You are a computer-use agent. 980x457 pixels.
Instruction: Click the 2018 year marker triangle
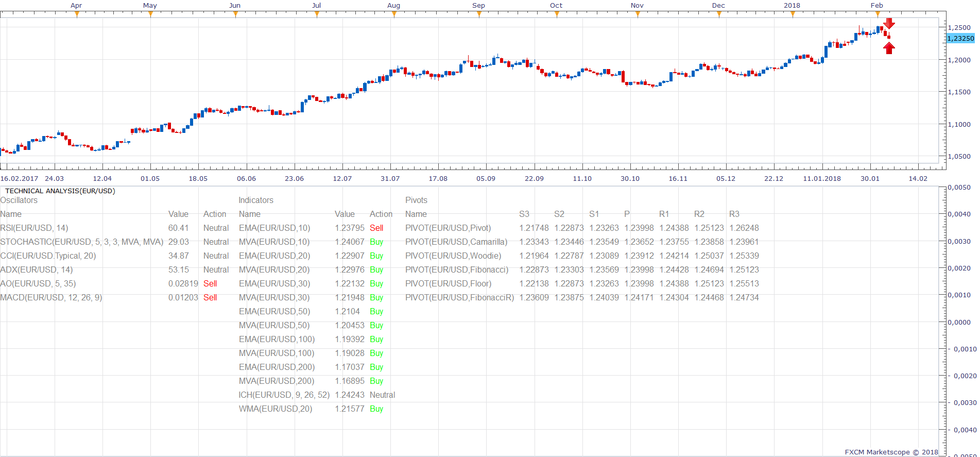[793, 14]
